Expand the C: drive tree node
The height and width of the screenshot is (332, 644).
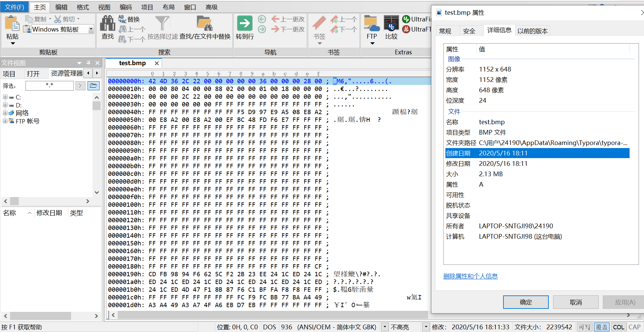tap(5, 97)
